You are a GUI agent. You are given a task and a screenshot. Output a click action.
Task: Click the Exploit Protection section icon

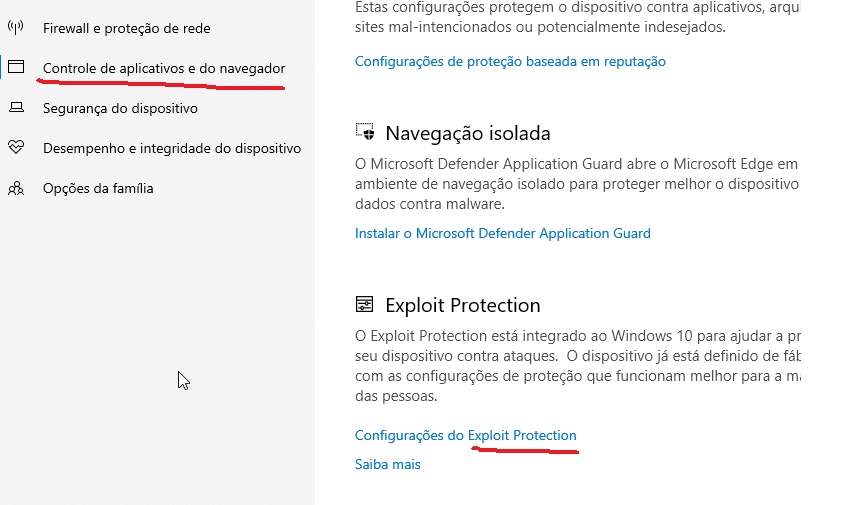point(365,305)
